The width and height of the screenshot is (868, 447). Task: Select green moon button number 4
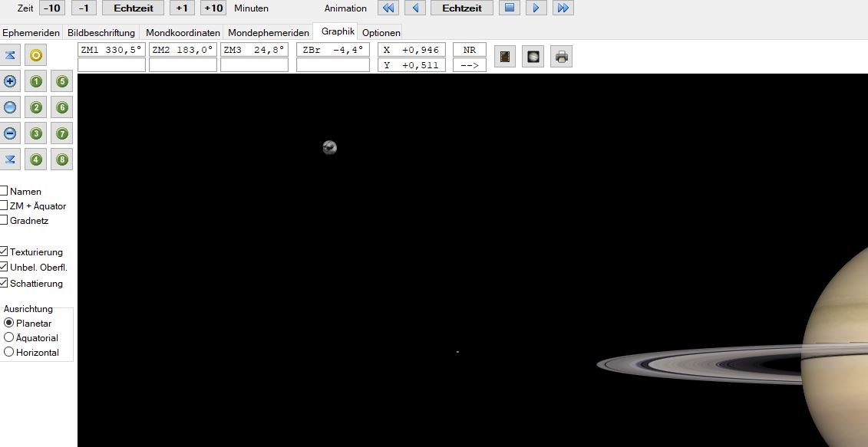point(36,159)
